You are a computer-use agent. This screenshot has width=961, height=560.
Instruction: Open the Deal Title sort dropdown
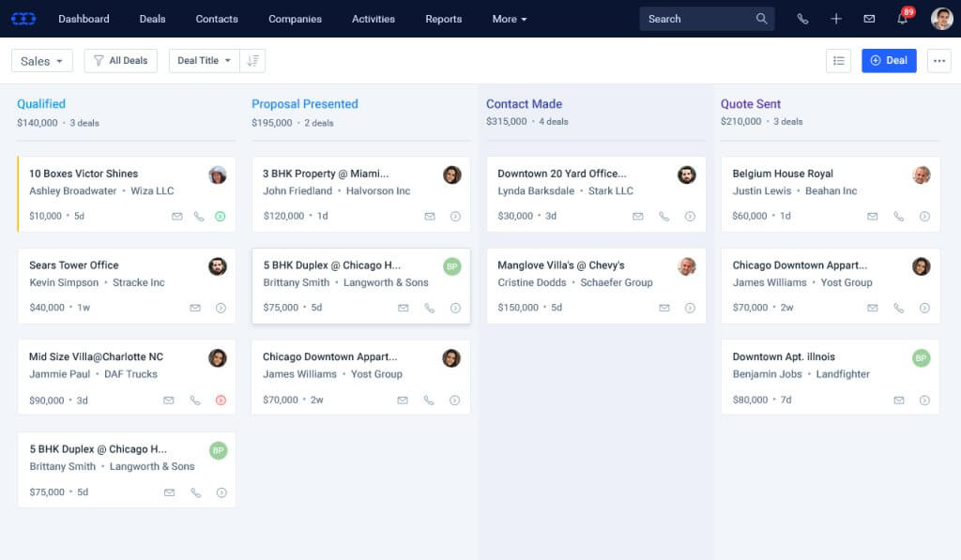[x=202, y=60]
